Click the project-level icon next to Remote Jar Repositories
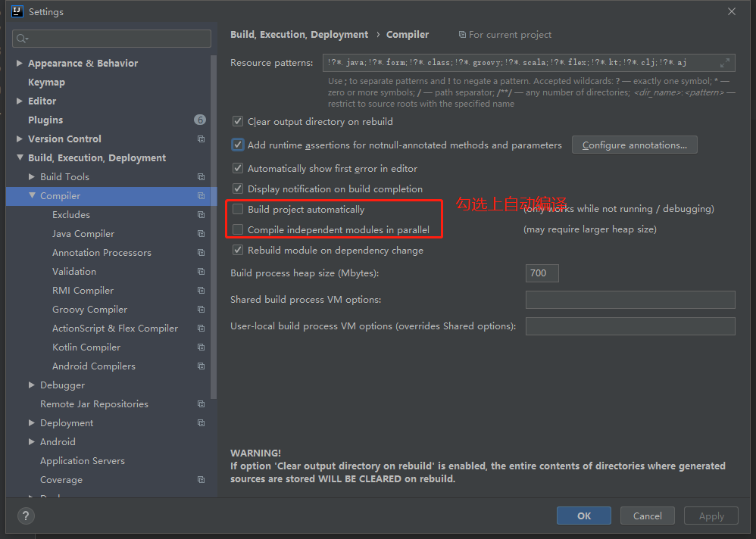This screenshot has height=539, width=756. [x=201, y=404]
